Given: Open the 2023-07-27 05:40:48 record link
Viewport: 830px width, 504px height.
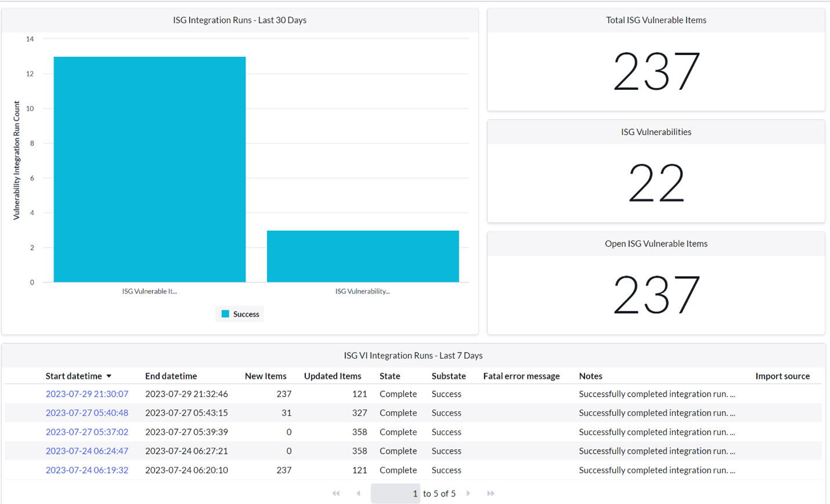Looking at the screenshot, I should (87, 413).
